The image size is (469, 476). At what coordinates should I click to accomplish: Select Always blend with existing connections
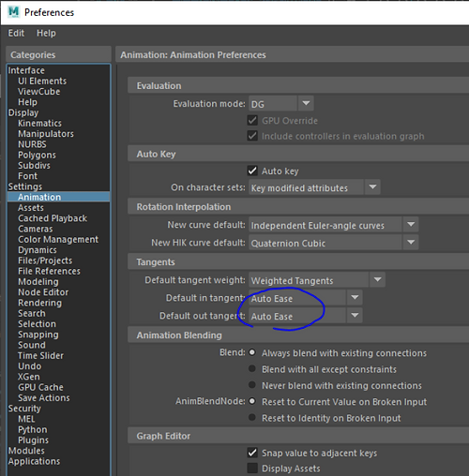tap(252, 352)
